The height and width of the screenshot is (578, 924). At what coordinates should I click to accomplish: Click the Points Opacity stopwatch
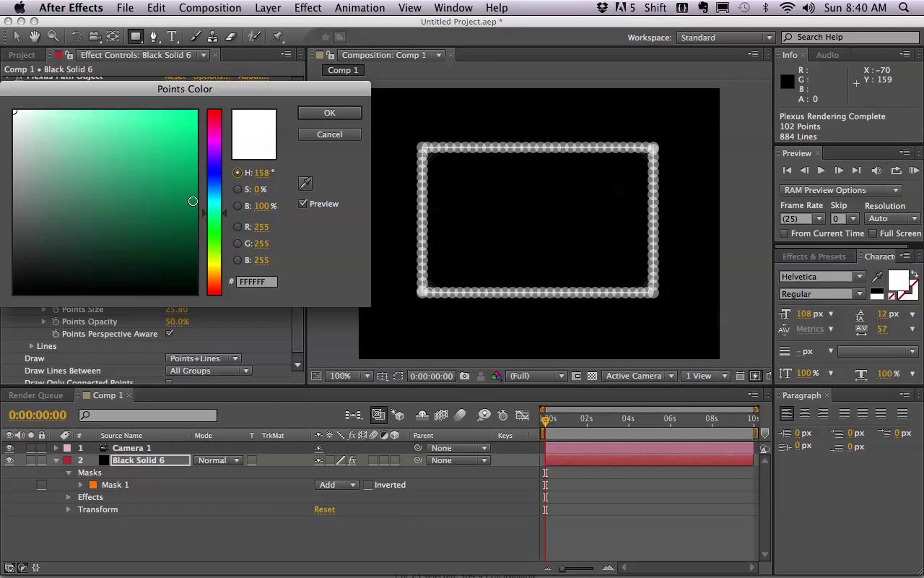coord(55,321)
